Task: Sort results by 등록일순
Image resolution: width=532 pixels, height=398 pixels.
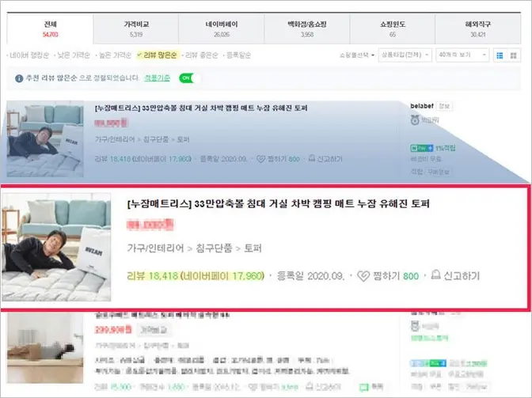Action: tap(238, 55)
